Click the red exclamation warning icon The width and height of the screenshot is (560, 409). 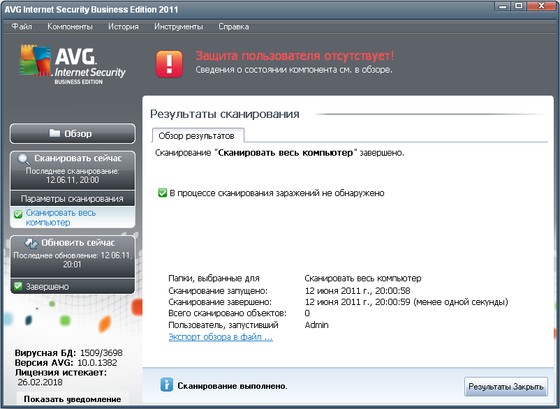click(x=169, y=64)
